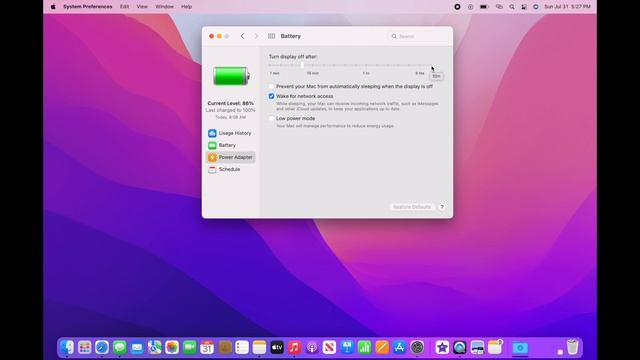The height and width of the screenshot is (360, 640).
Task: Open Notes from the Dock
Action: (x=259, y=347)
